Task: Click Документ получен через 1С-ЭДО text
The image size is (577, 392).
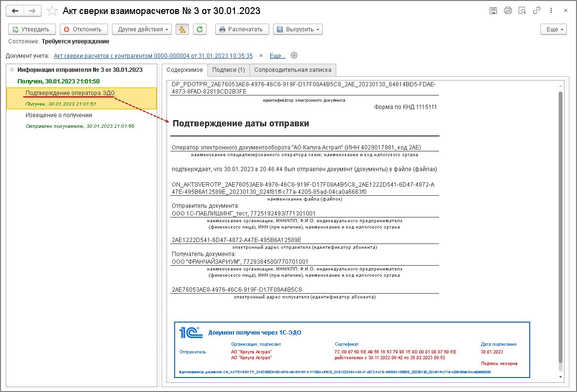Action: pos(255,333)
